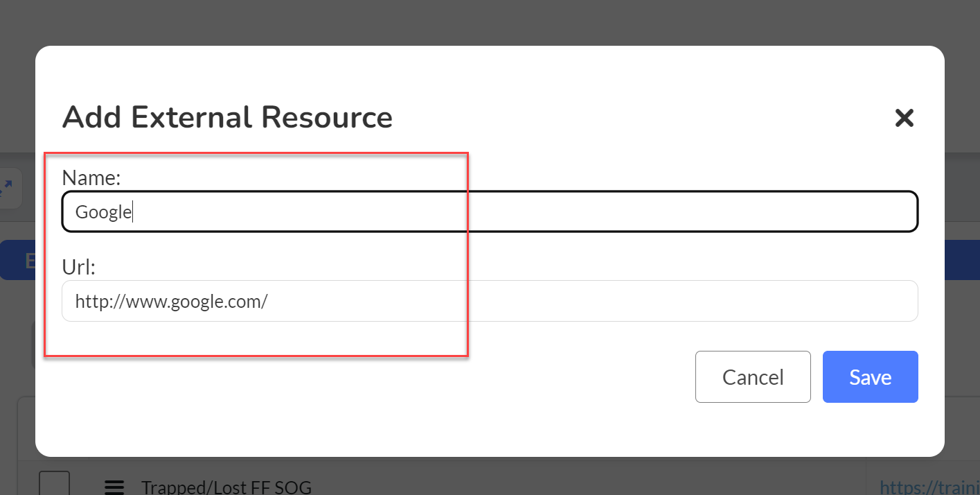Click into the Url input field
This screenshot has width=980, height=495.
click(490, 301)
